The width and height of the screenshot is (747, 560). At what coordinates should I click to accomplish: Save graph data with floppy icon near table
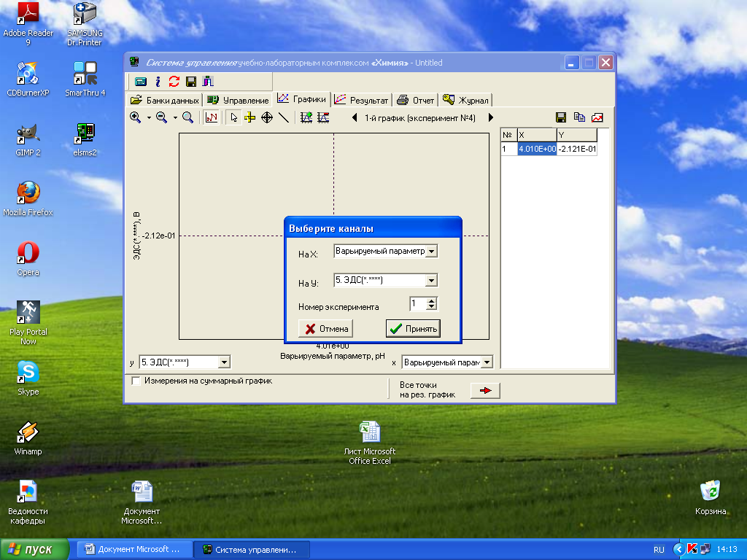coord(561,117)
